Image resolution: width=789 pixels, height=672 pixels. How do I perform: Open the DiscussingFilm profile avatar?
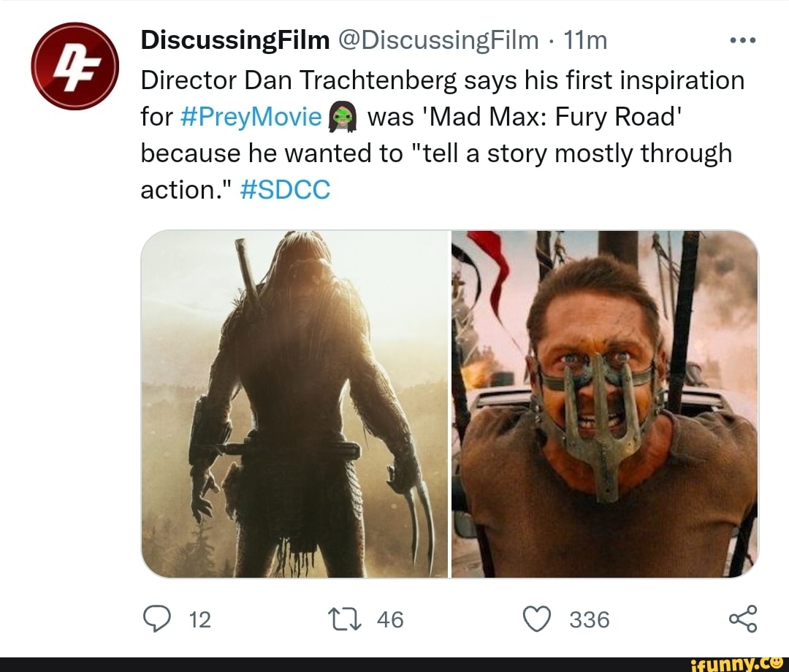coord(75,66)
